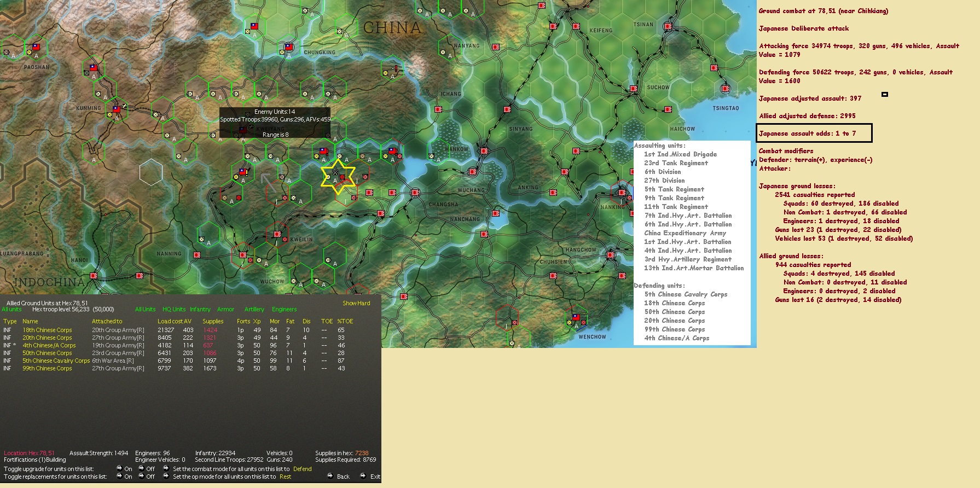Click 13th Ind.Art.Mortar Battalion in the list

(694, 268)
